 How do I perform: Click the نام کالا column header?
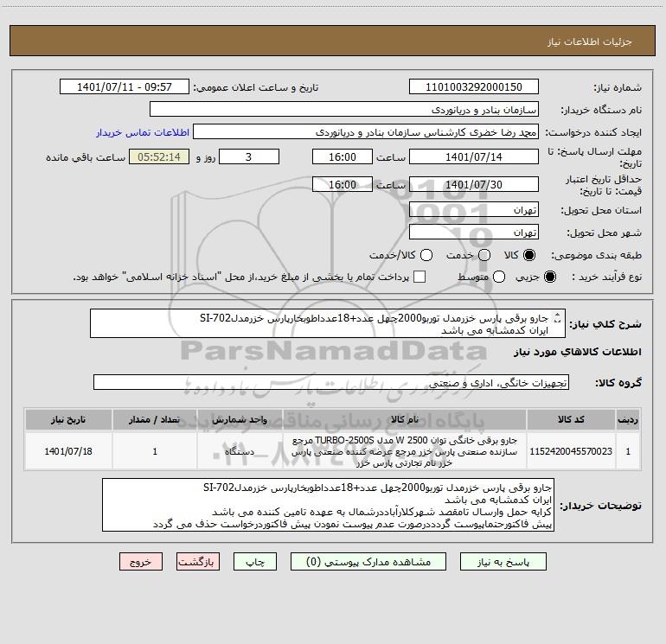point(405,420)
